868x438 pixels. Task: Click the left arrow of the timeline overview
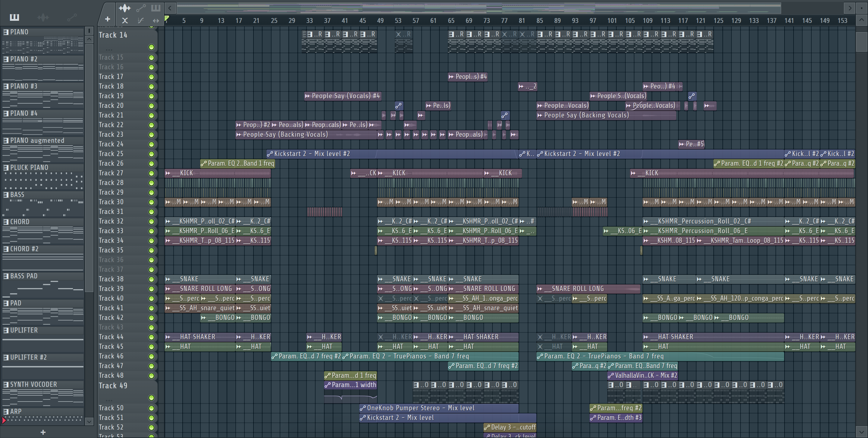click(x=170, y=8)
